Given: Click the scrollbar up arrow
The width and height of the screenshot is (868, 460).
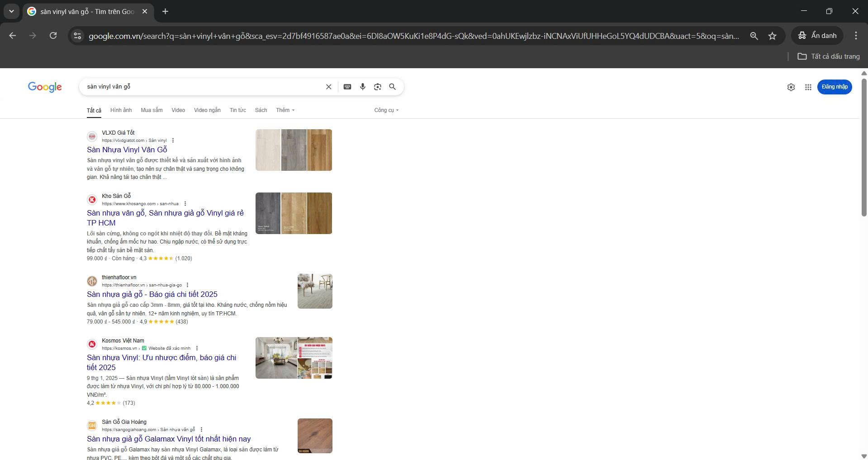Looking at the screenshot, I should [863, 73].
